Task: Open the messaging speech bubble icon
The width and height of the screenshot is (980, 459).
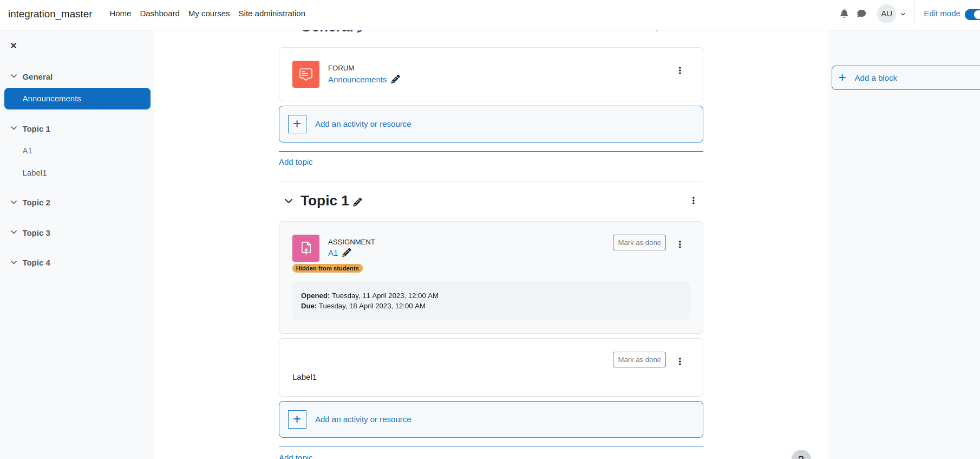Action: pos(861,14)
